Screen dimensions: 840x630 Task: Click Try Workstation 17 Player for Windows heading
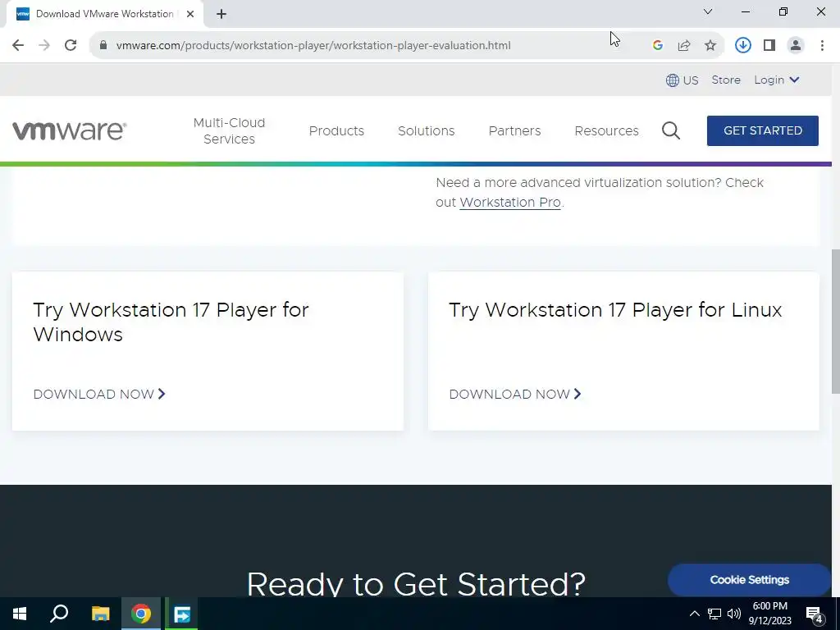pos(171,322)
